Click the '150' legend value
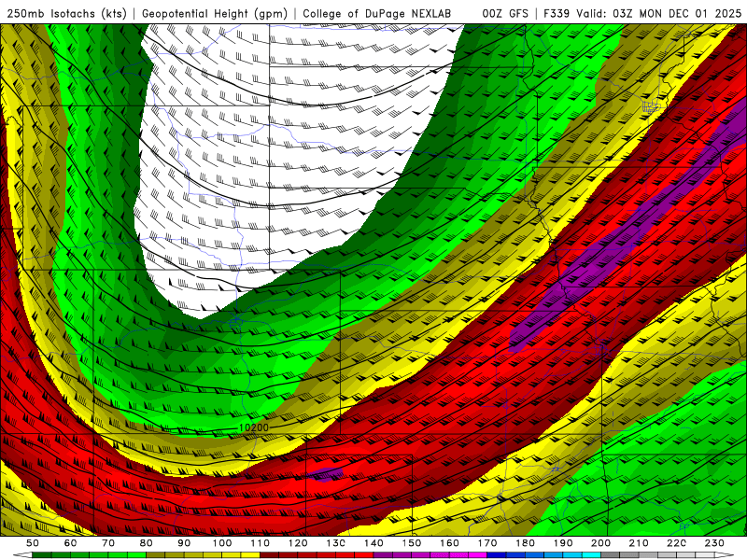 [x=412, y=543]
